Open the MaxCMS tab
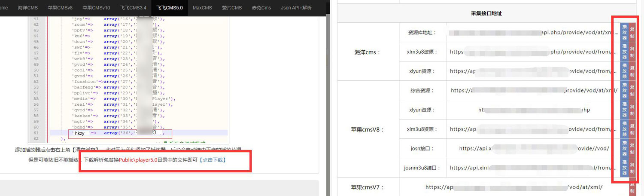 pos(202,8)
